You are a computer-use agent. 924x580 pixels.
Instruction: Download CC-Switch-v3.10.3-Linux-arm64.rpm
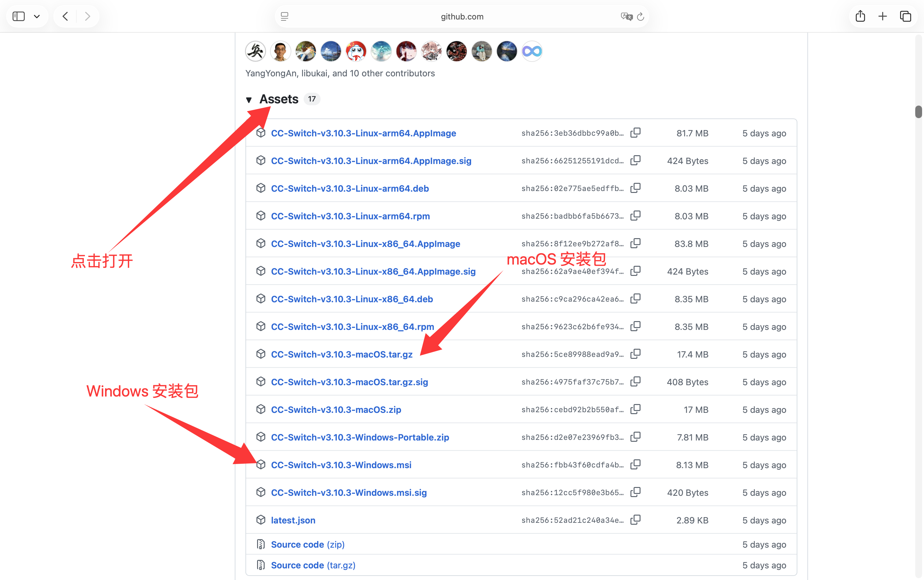pos(350,216)
